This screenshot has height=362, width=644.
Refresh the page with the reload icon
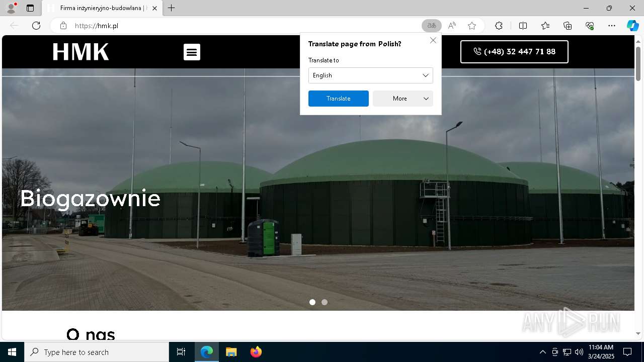[x=36, y=26]
